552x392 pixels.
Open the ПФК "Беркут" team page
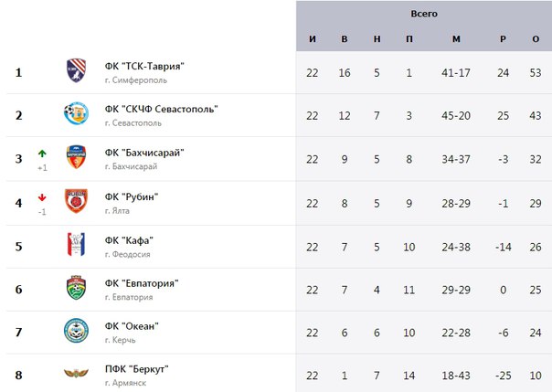coord(136,369)
